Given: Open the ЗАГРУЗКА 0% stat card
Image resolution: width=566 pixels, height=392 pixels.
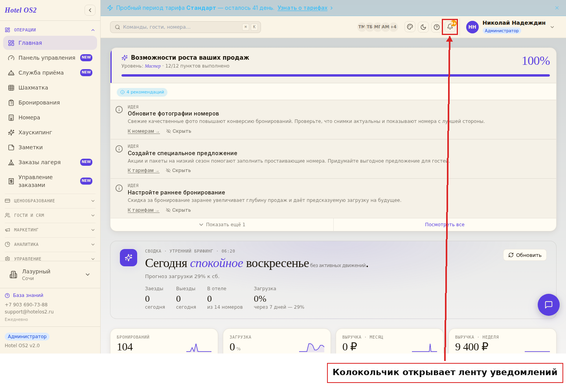Looking at the screenshot, I should [x=277, y=341].
